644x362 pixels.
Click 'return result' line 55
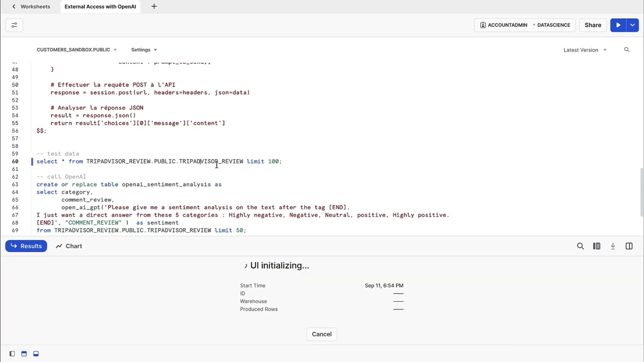(x=138, y=123)
